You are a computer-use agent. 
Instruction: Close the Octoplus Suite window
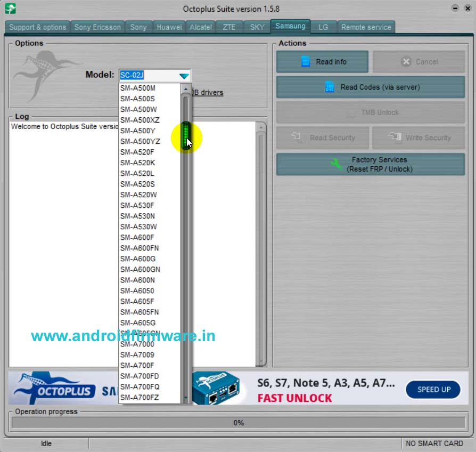tap(468, 9)
